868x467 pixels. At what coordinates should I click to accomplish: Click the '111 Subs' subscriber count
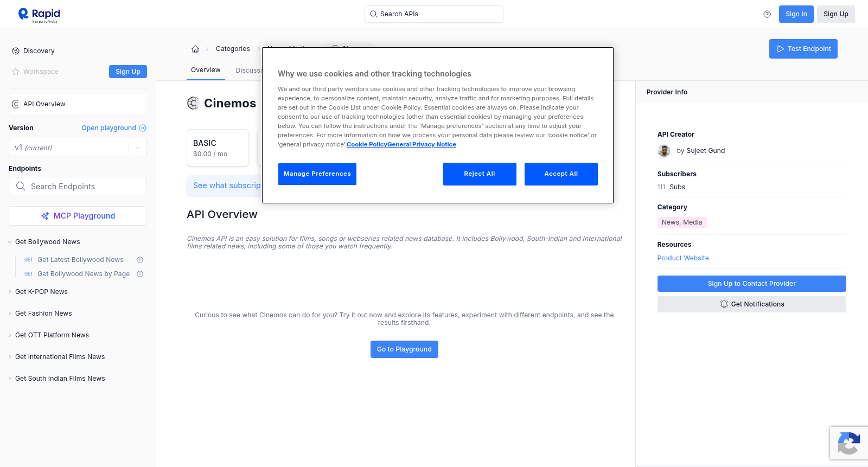click(671, 187)
